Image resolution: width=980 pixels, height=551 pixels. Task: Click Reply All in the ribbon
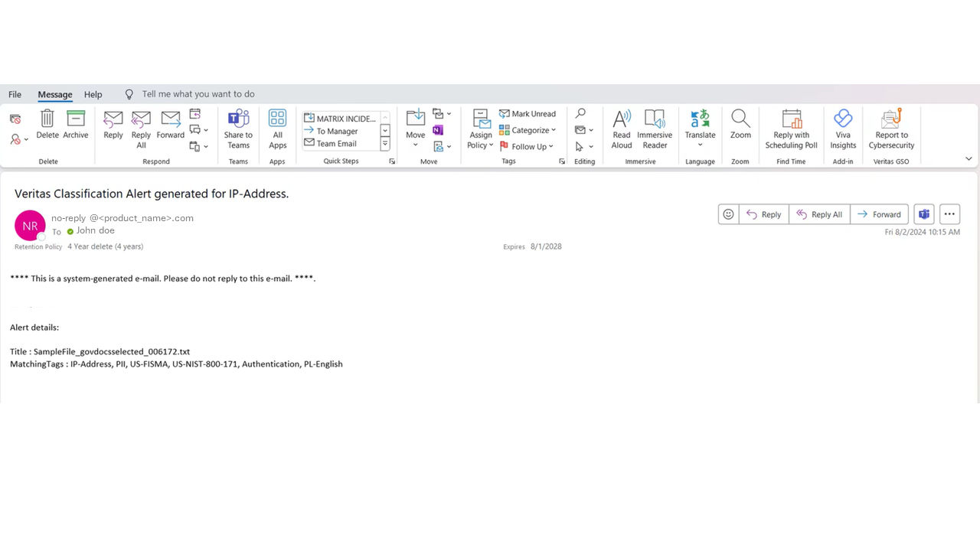141,129
